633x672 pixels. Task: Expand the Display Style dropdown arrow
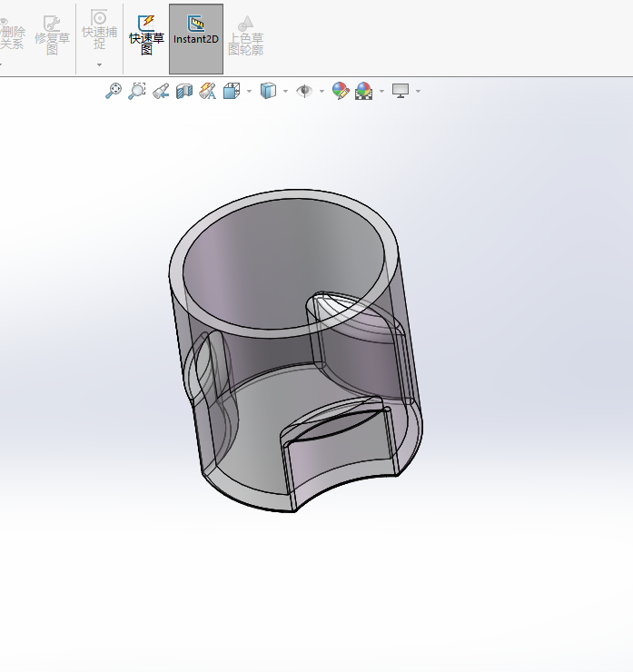(x=285, y=92)
